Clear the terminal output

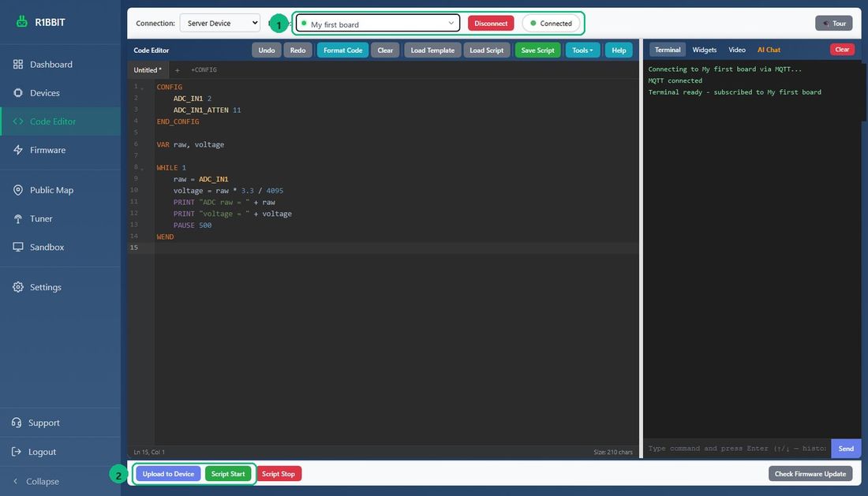tap(842, 50)
